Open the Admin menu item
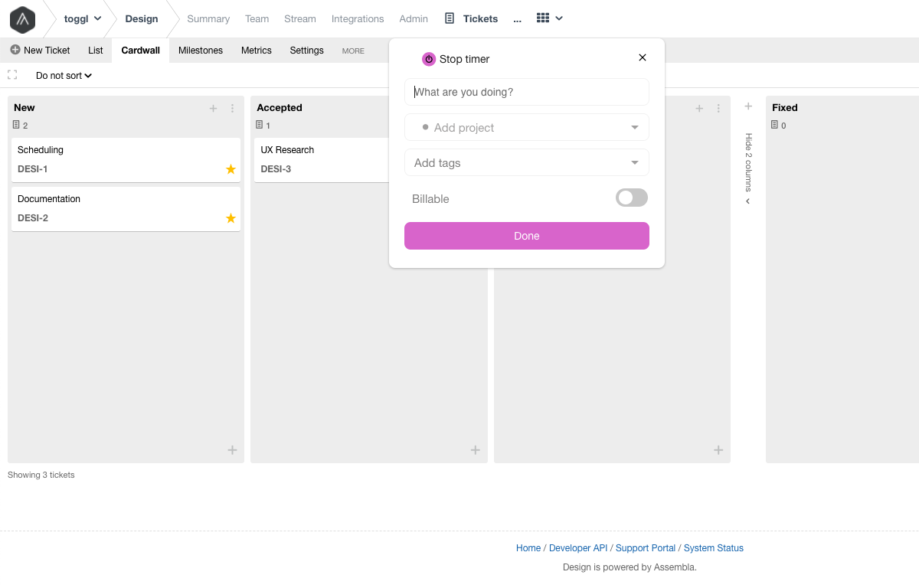 [414, 18]
